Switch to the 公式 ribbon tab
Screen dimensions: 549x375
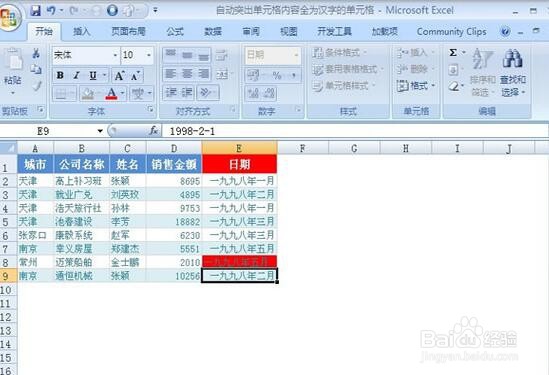(x=175, y=32)
